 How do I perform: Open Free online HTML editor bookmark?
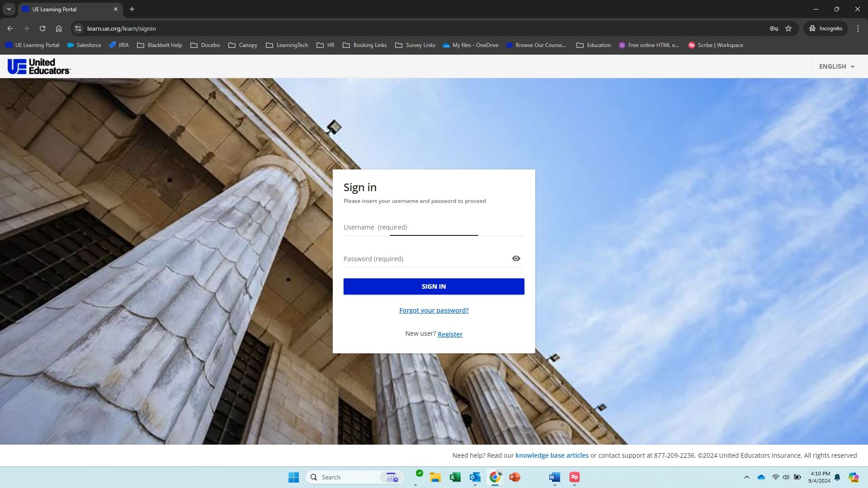(649, 45)
